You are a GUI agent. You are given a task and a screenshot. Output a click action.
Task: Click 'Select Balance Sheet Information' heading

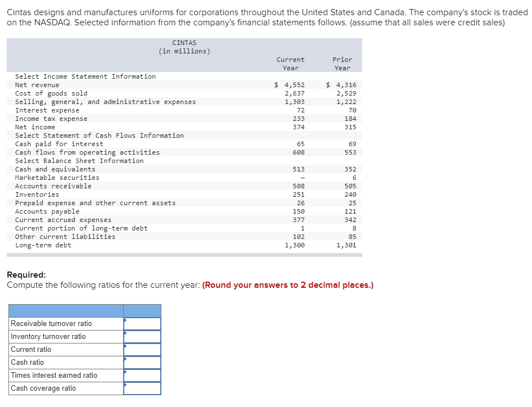tap(79, 161)
